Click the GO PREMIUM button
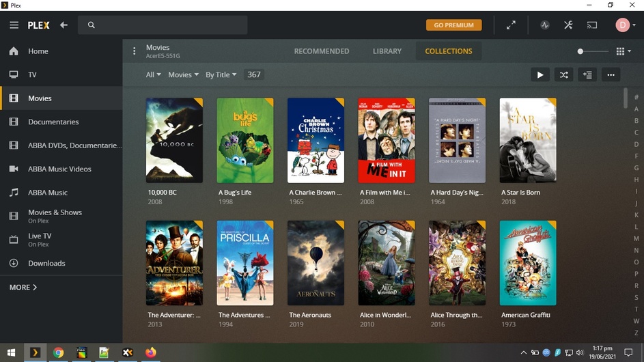This screenshot has width=644, height=362. tap(454, 25)
